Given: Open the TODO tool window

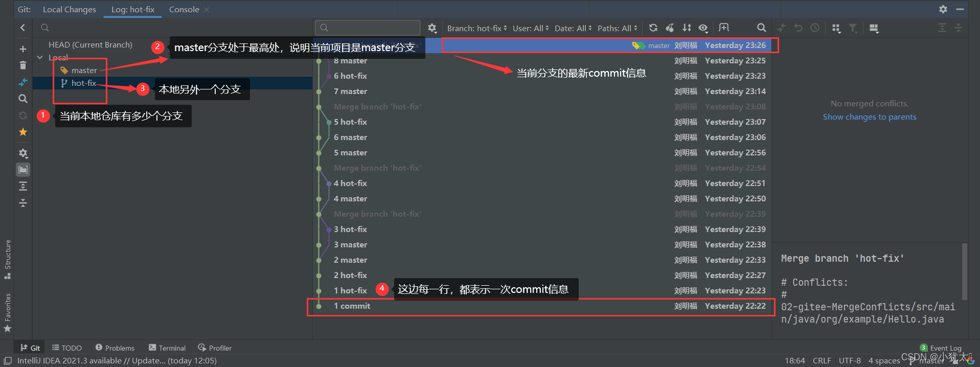Looking at the screenshot, I should [67, 348].
